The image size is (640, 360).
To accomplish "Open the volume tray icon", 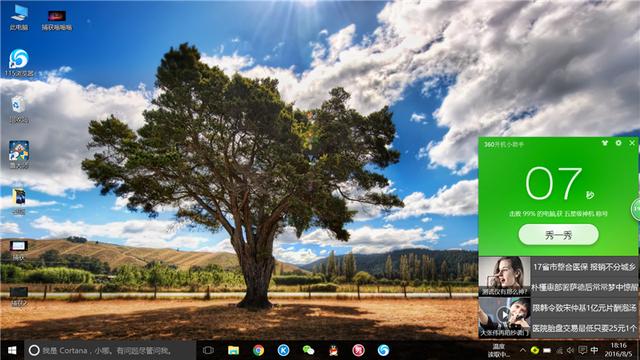I will click(571, 350).
